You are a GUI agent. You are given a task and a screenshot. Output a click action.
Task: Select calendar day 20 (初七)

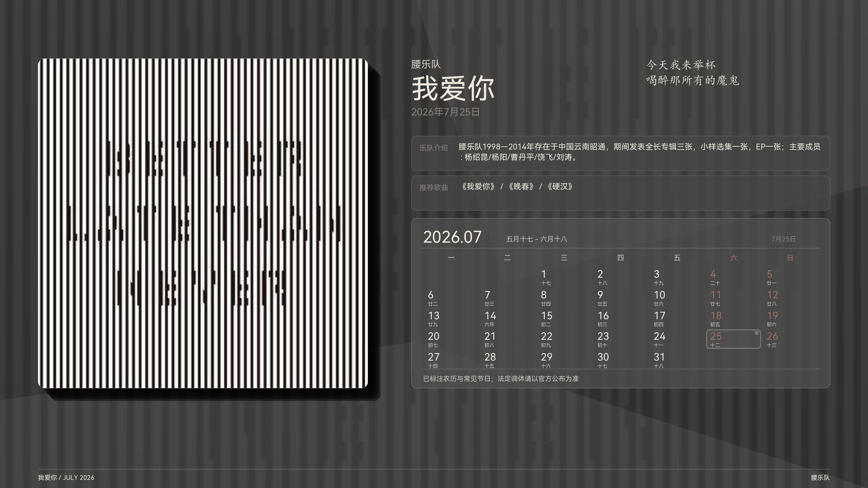tap(433, 340)
